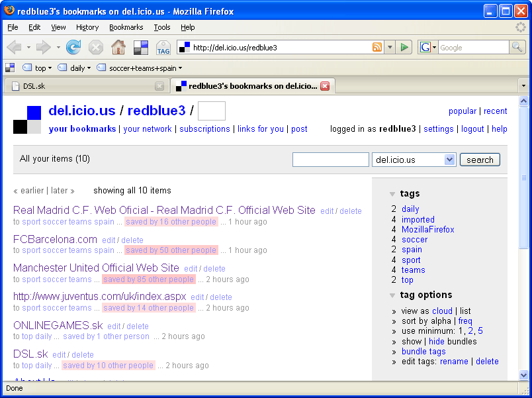Open the Real Madrid C.F. bookmark title

coord(164,210)
